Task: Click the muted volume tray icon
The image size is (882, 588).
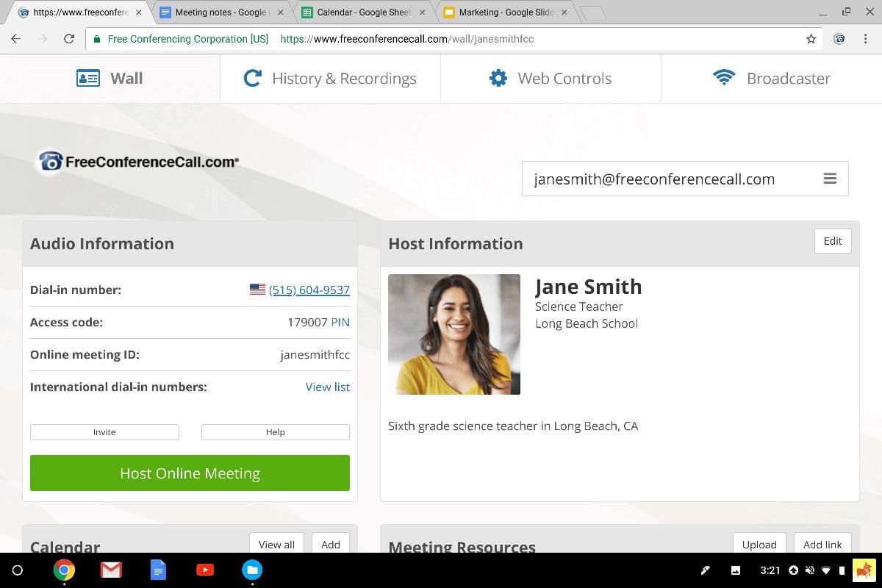Action: click(809, 570)
